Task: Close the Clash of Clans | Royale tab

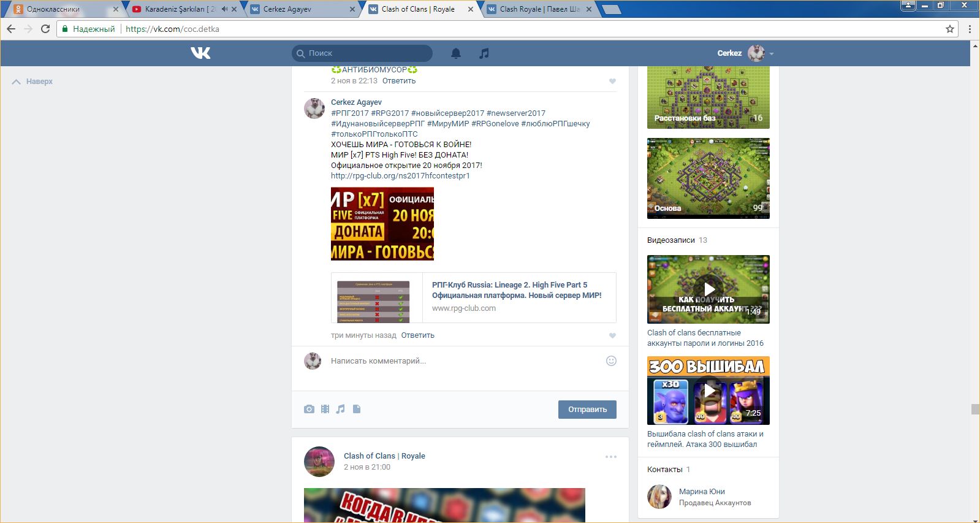Action: click(471, 9)
